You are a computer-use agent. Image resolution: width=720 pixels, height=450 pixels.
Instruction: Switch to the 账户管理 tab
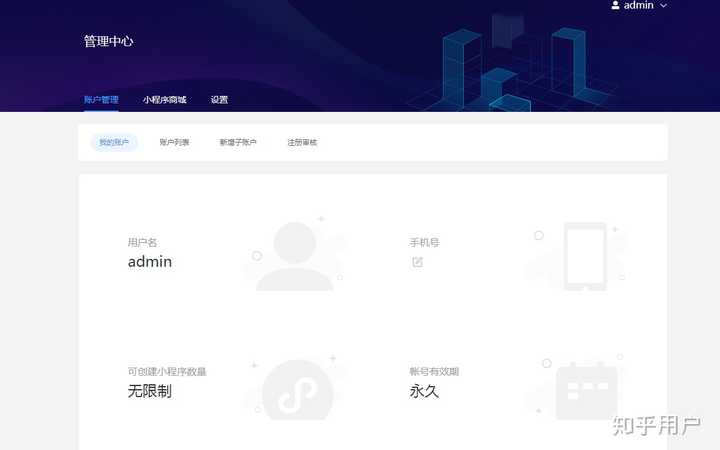[101, 100]
